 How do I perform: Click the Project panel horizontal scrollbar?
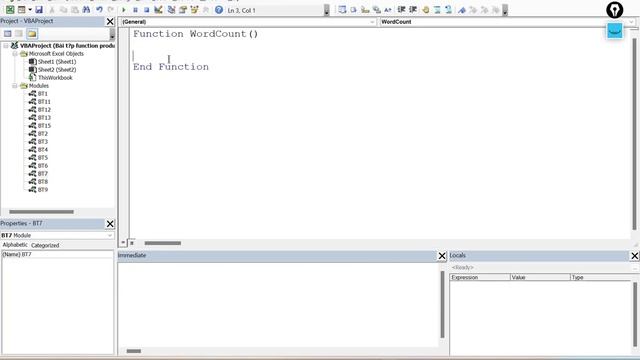click(41, 212)
